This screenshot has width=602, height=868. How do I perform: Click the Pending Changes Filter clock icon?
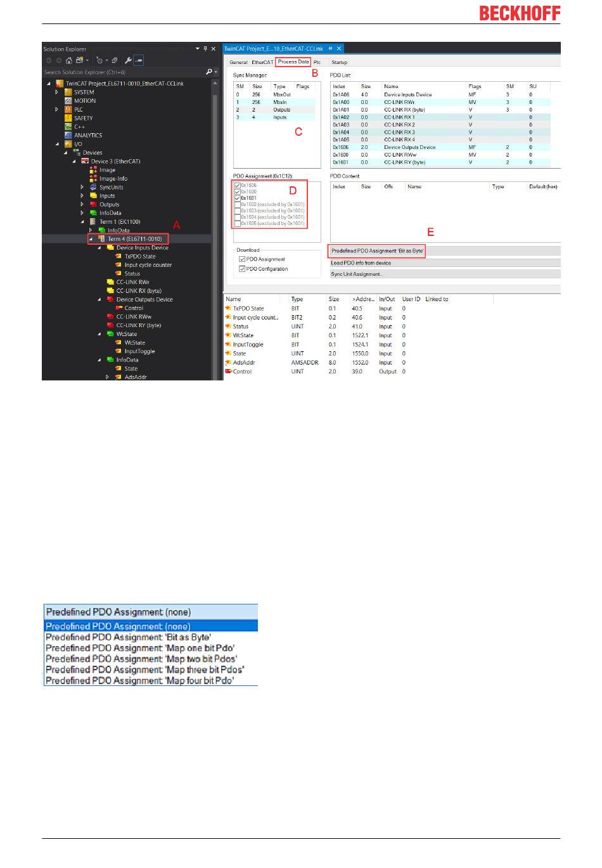pos(99,60)
